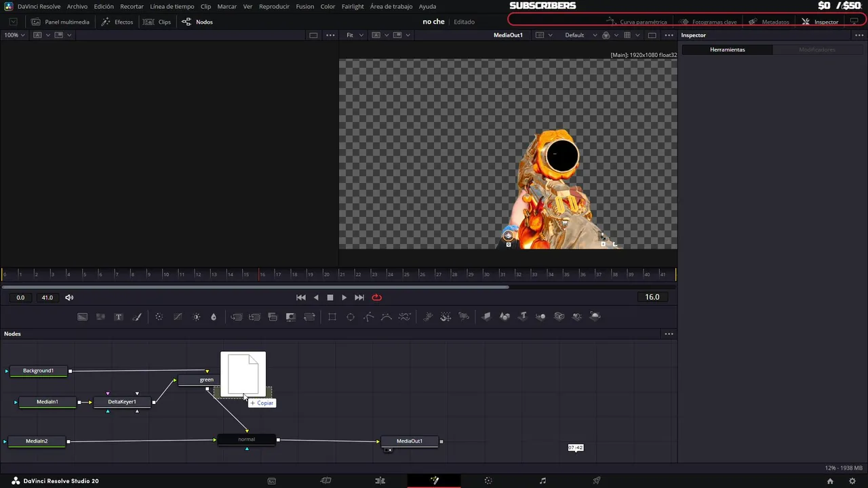Open the right viewer options three-dot menu
The width and height of the screenshot is (868, 488).
point(669,35)
